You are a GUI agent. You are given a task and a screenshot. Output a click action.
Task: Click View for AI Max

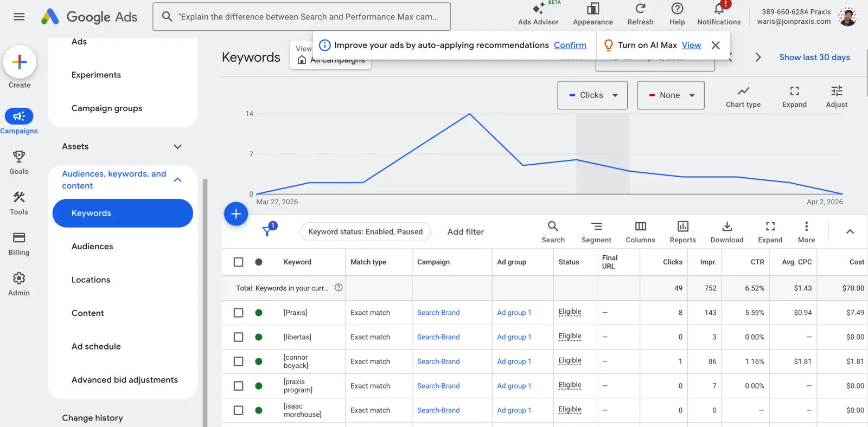tap(691, 45)
